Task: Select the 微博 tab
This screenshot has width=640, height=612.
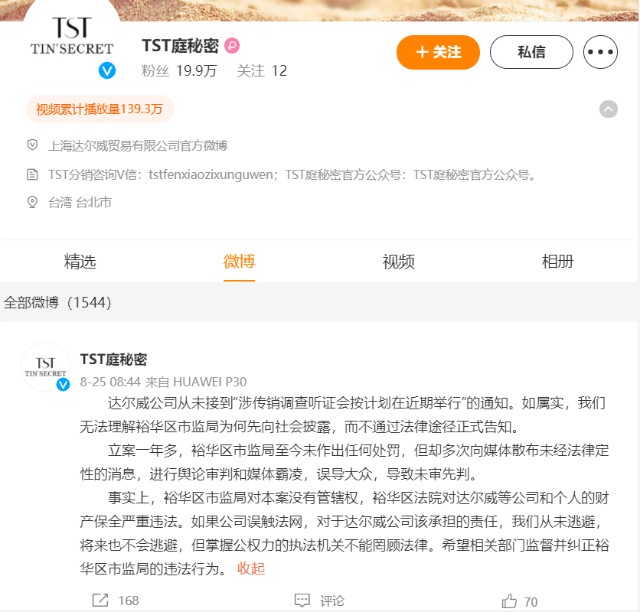Action: 239,261
